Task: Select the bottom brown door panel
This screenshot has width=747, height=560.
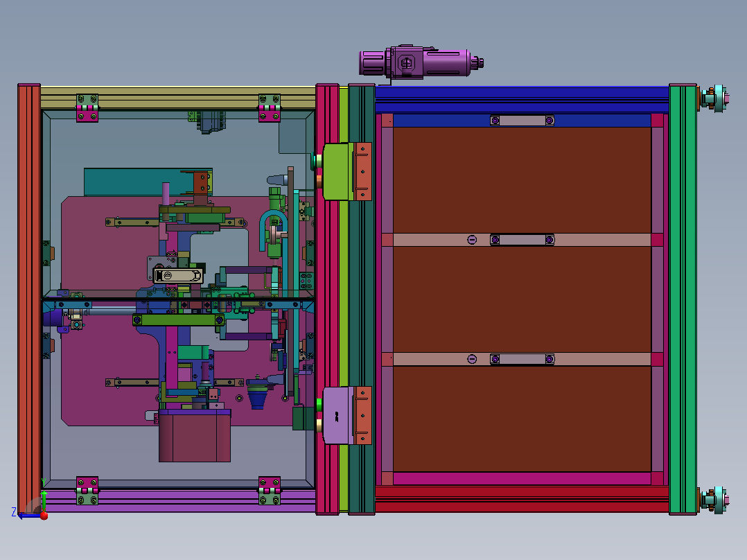Action: pos(522,419)
